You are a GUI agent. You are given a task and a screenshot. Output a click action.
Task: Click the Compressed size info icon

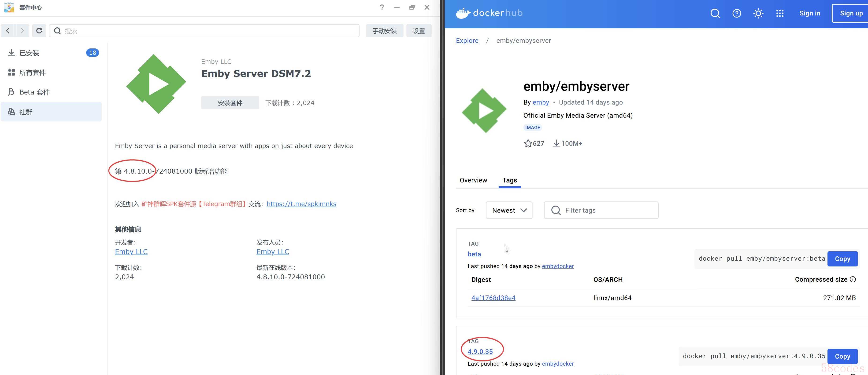click(x=853, y=279)
